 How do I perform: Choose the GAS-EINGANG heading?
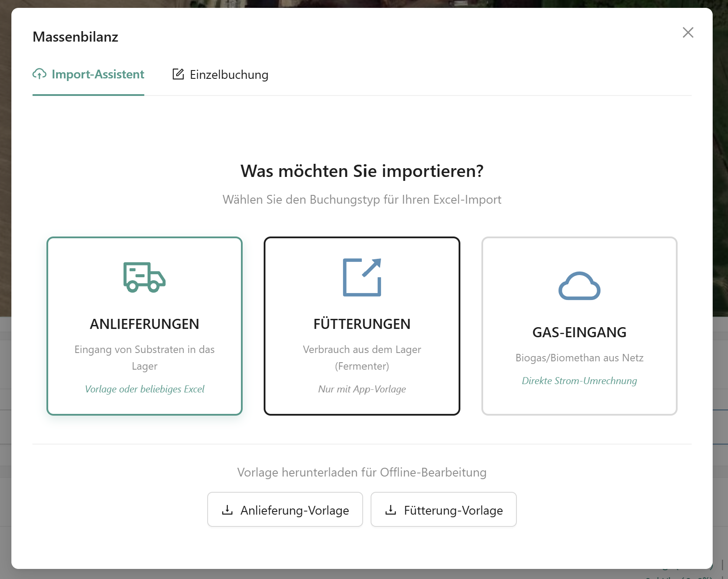[579, 332]
